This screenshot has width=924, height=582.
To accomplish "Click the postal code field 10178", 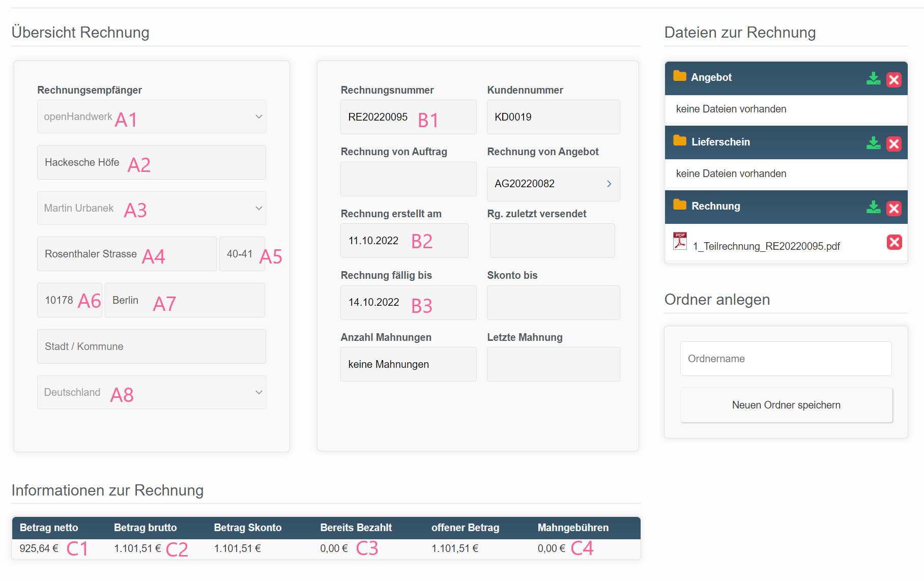I will coord(70,300).
